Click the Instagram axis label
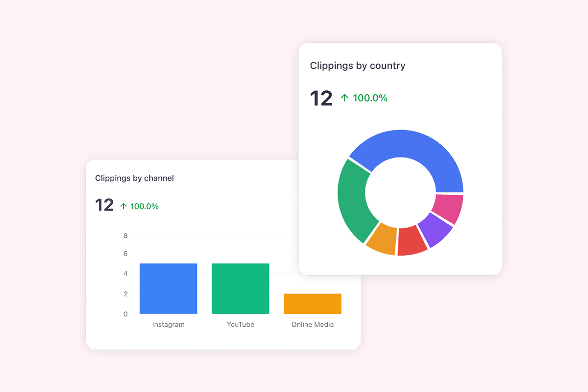The image size is (588, 392). click(168, 324)
